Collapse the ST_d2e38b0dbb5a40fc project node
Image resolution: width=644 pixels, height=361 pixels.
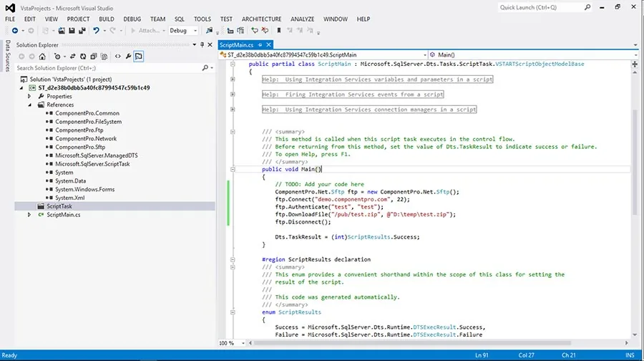point(21,88)
